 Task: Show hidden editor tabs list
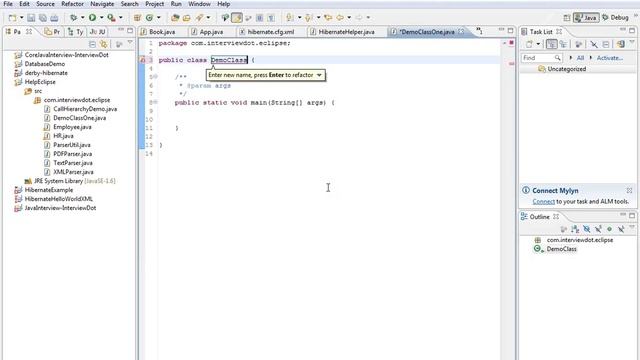click(x=480, y=31)
